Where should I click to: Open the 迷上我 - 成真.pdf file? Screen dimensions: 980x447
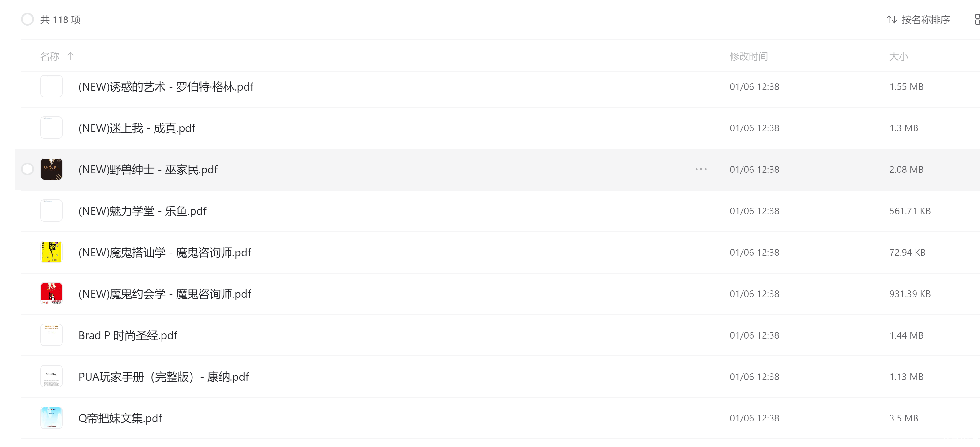(137, 128)
